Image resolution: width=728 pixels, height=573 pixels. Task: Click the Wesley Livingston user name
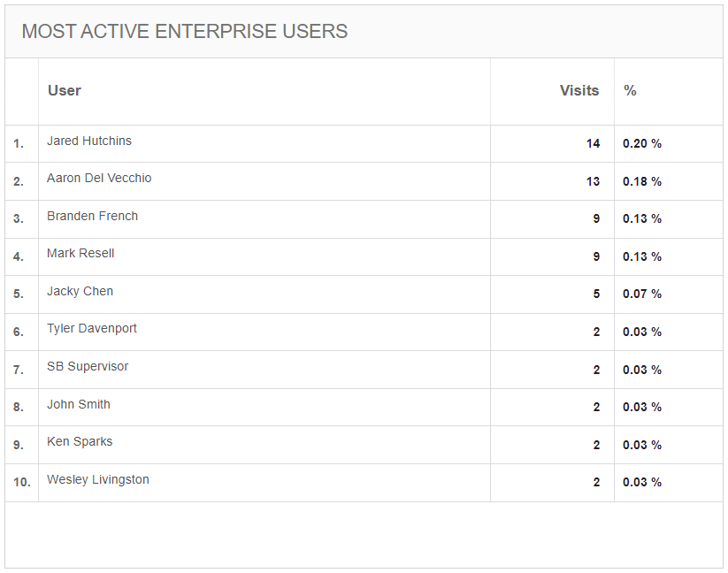coord(98,480)
